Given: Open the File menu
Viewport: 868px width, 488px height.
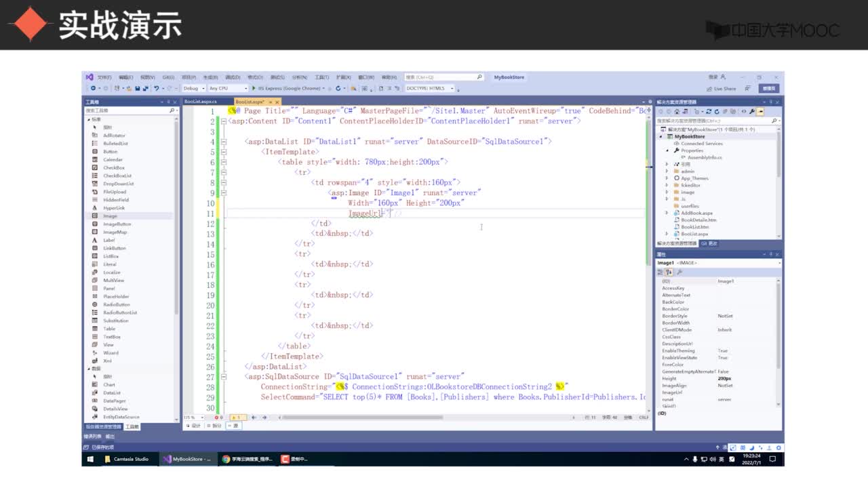Looking at the screenshot, I should [104, 77].
